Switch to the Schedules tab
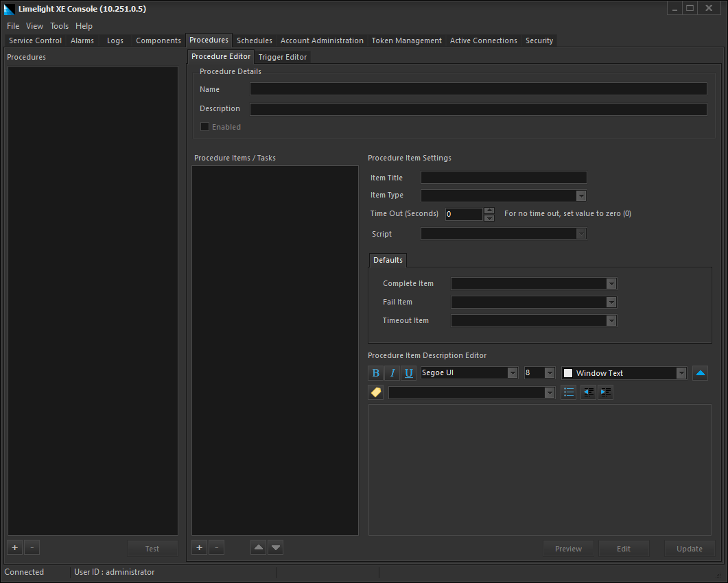The width and height of the screenshot is (728, 583). pyautogui.click(x=255, y=41)
